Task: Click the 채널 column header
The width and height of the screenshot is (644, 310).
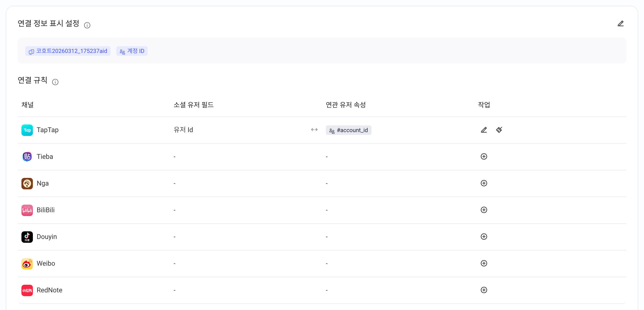Action: pyautogui.click(x=27, y=105)
